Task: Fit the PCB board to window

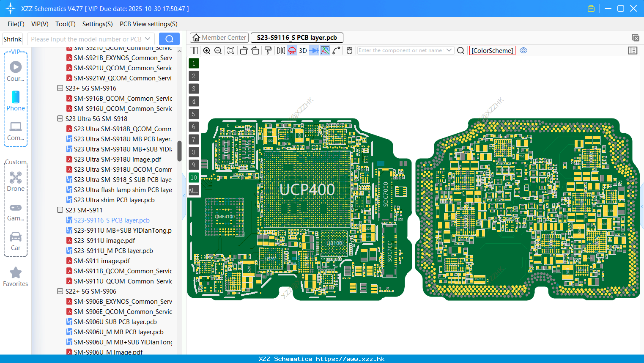Action: 231,50
